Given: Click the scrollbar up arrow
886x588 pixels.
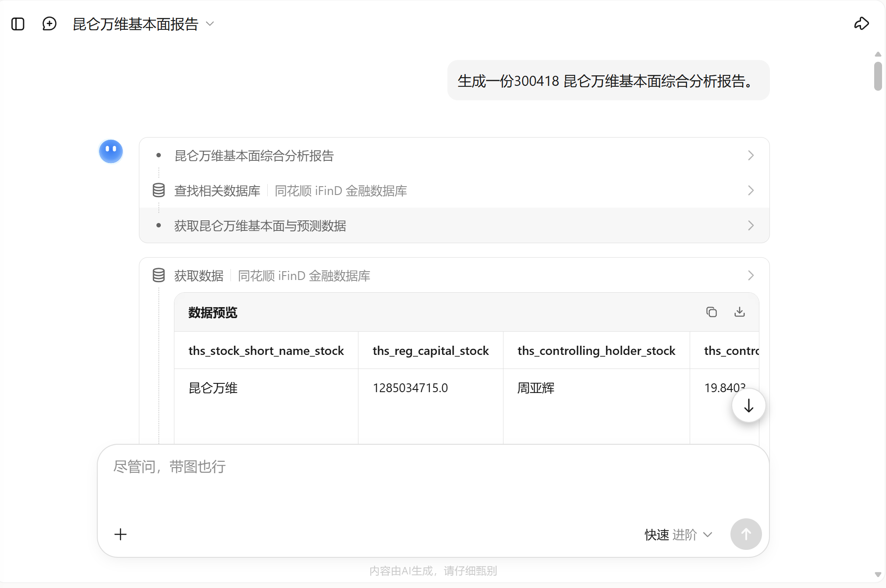Looking at the screenshot, I should pyautogui.click(x=878, y=54).
